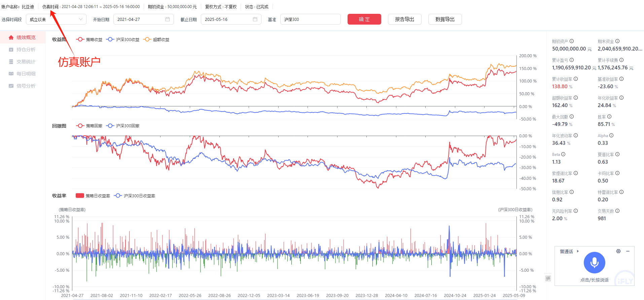
Task: Toggle 超额收益 series in the chart legend
Action: 156,40
